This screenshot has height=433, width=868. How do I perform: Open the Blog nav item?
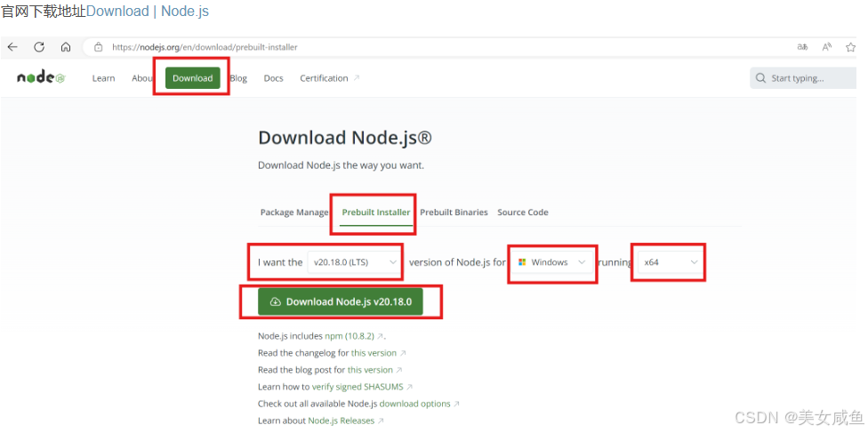pyautogui.click(x=238, y=78)
